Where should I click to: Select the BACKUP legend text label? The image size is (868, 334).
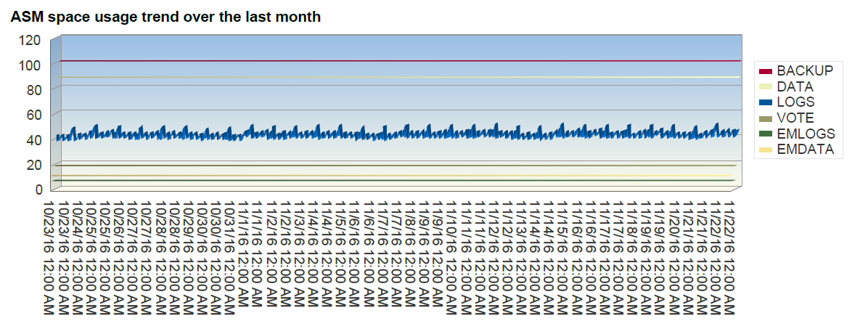point(805,71)
